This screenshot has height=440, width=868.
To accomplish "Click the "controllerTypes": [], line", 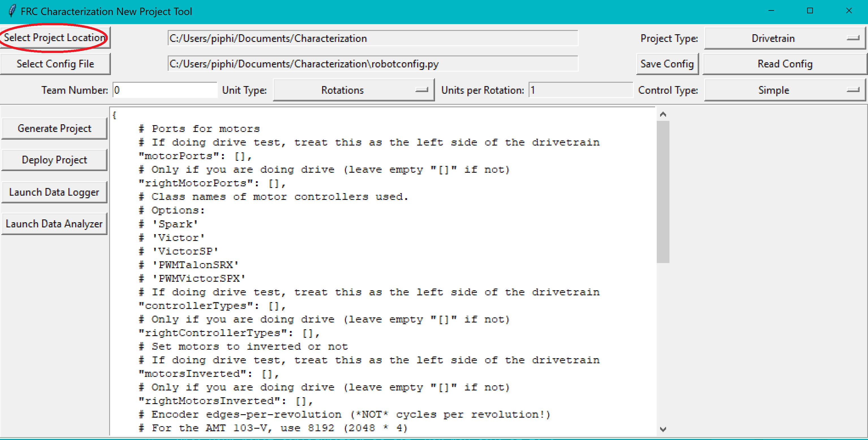I will [212, 306].
